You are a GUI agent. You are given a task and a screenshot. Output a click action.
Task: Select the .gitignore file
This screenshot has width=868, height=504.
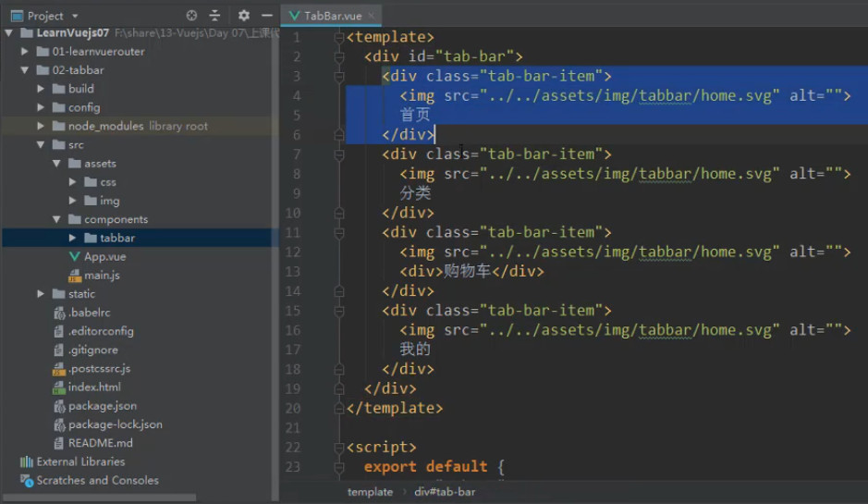[x=93, y=350]
